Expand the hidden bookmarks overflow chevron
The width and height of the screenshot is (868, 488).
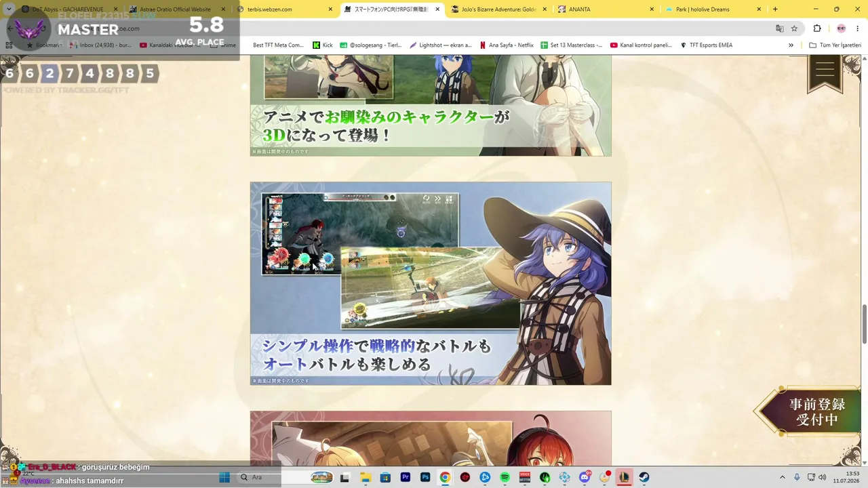(x=791, y=45)
